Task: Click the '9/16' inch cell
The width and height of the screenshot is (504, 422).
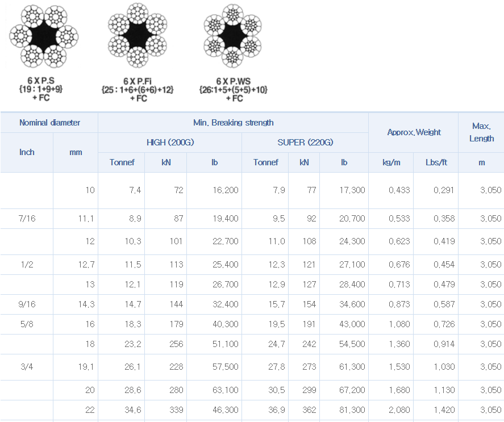Action: coord(27,304)
